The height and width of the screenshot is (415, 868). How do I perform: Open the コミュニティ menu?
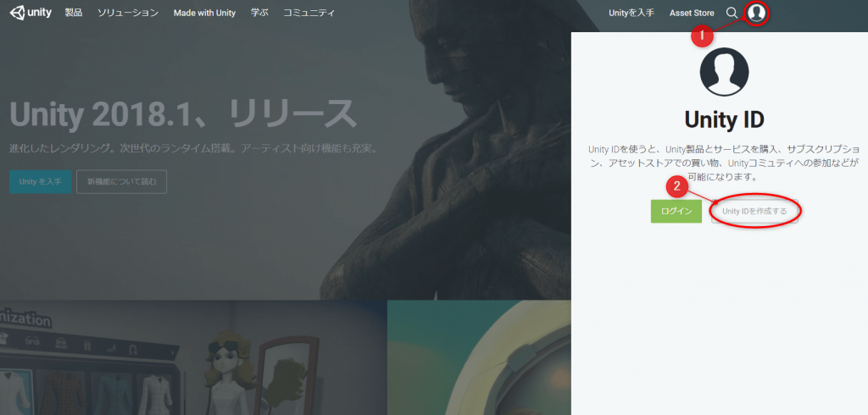(x=309, y=14)
